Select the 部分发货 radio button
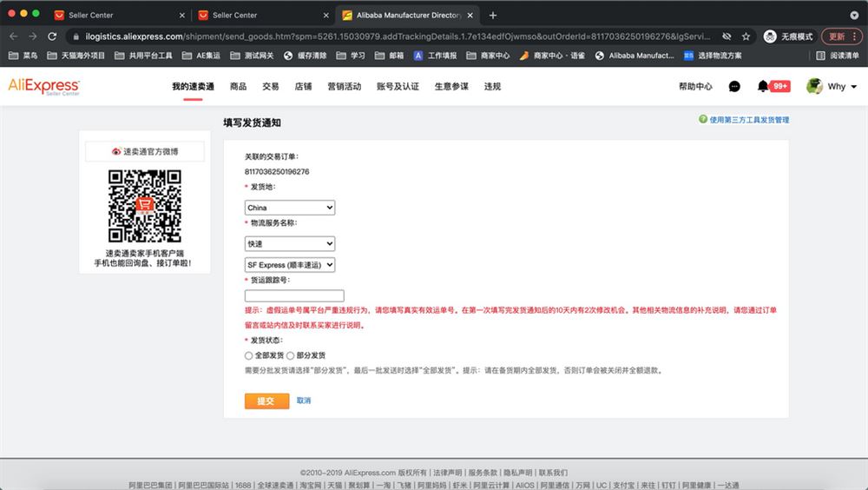The width and height of the screenshot is (868, 490). (x=290, y=356)
